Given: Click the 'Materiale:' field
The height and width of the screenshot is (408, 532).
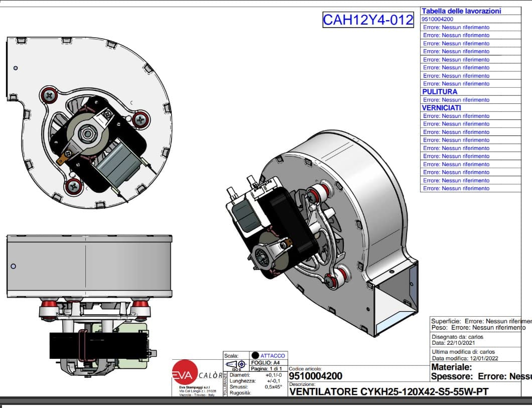Looking at the screenshot, I should (x=451, y=367).
